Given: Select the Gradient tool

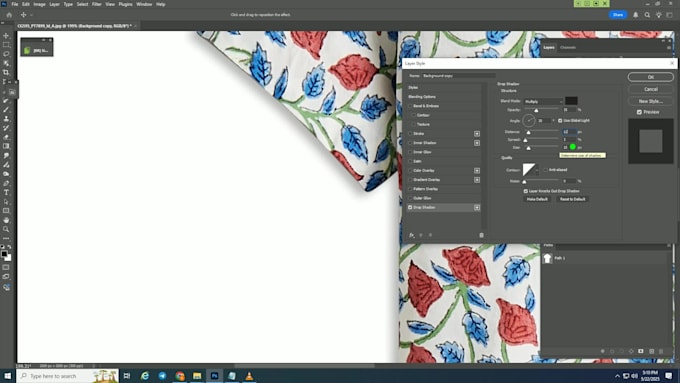Looking at the screenshot, I should click(6, 146).
